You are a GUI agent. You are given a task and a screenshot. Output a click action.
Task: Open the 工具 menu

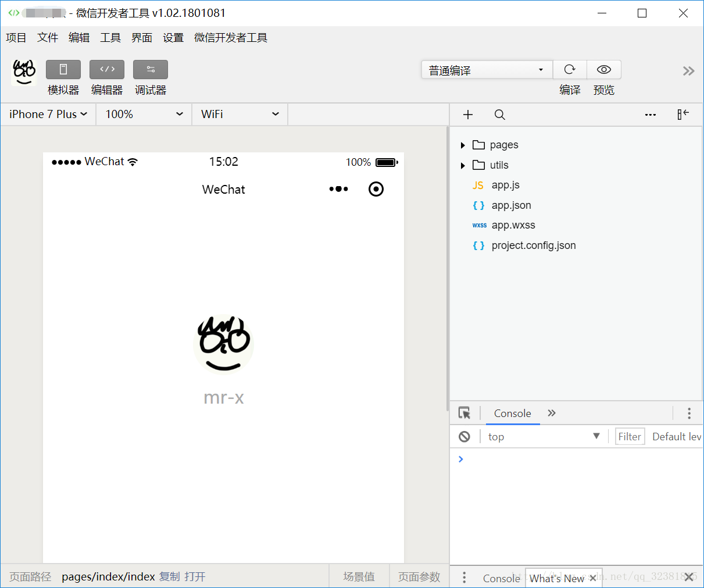pos(110,38)
